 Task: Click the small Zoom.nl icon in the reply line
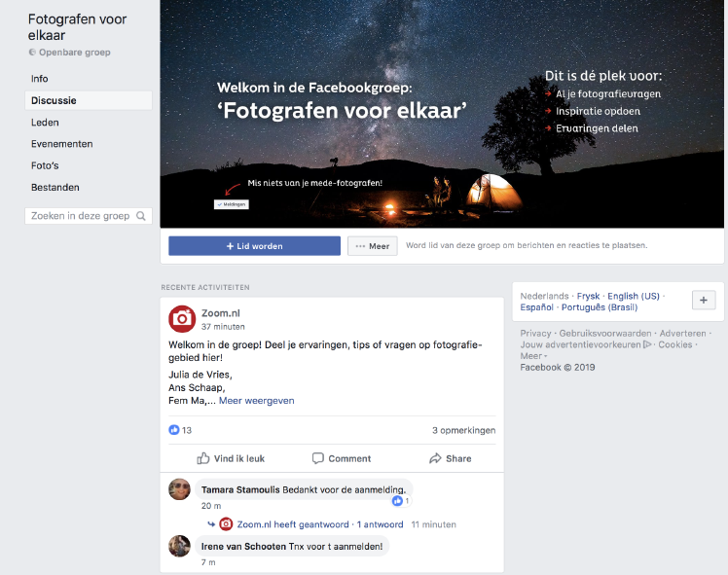(x=226, y=524)
